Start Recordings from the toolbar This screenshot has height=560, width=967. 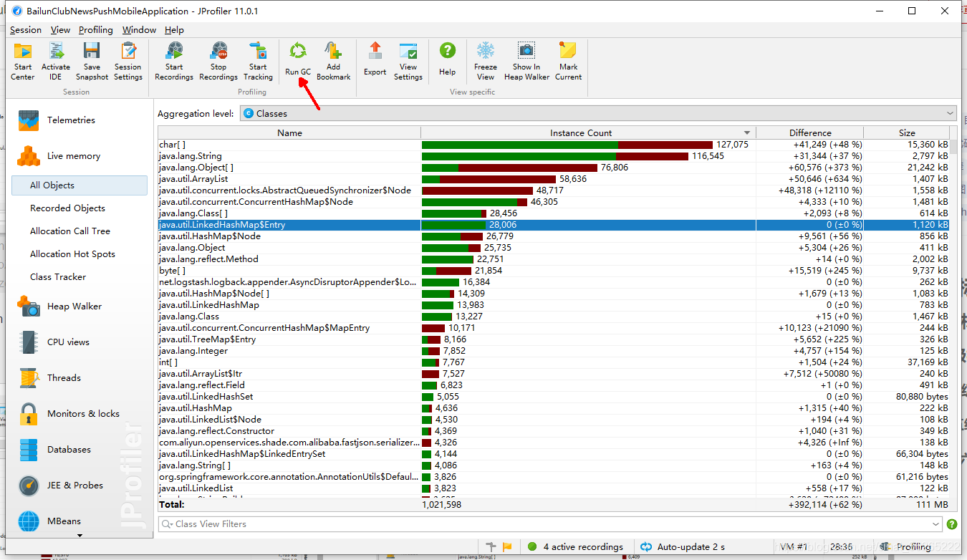[x=174, y=61]
